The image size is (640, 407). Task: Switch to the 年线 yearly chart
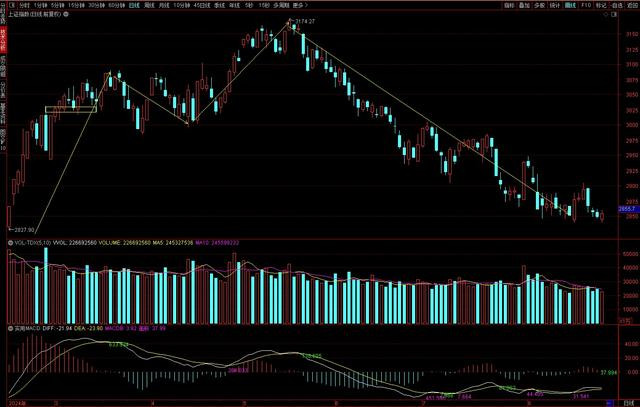[x=235, y=5]
